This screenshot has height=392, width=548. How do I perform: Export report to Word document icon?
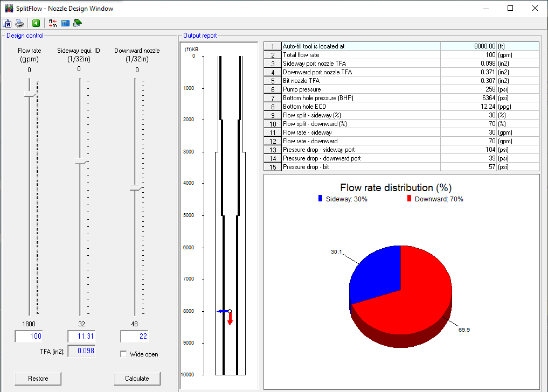(x=8, y=23)
